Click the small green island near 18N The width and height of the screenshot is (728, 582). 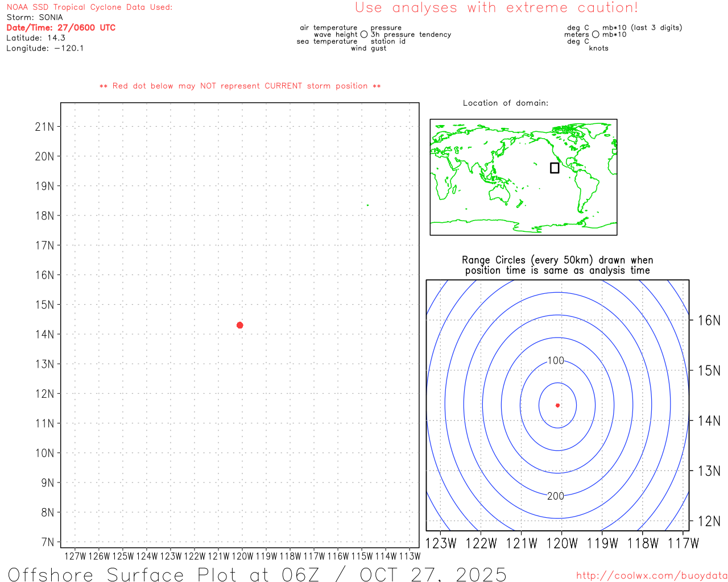point(367,205)
